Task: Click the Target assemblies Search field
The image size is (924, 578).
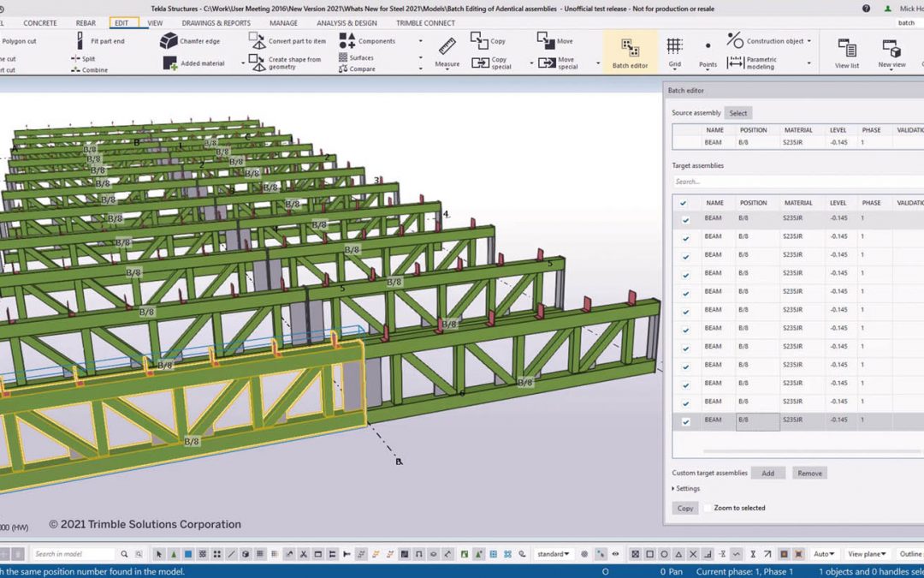Action: point(798,182)
